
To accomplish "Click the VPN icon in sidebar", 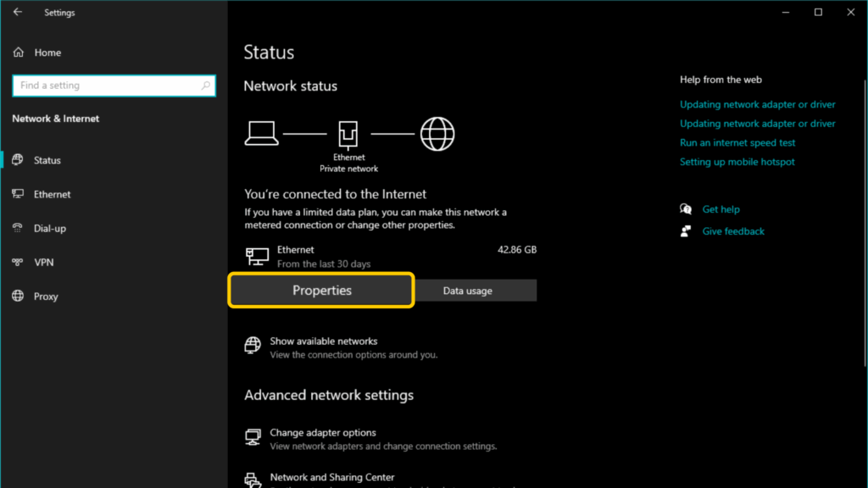I will (18, 262).
